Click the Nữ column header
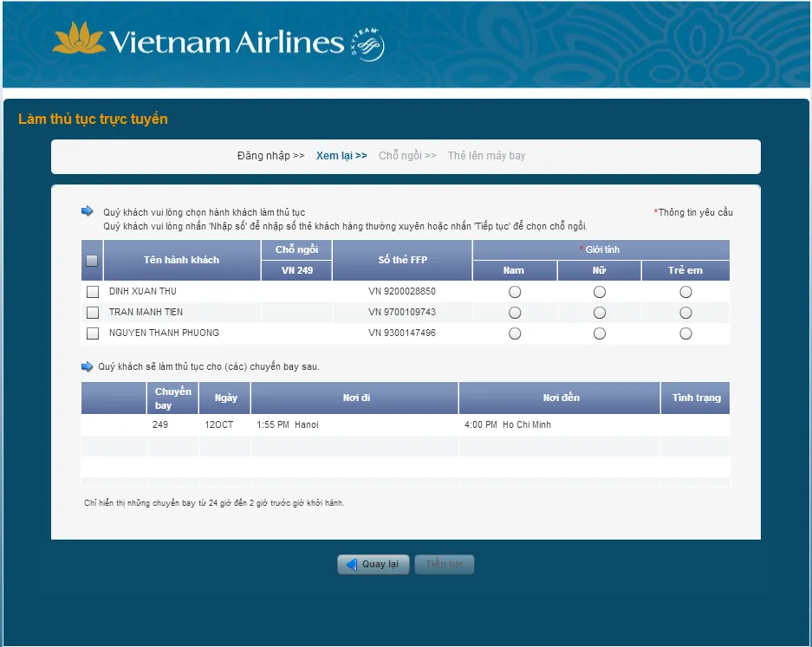 click(x=599, y=270)
